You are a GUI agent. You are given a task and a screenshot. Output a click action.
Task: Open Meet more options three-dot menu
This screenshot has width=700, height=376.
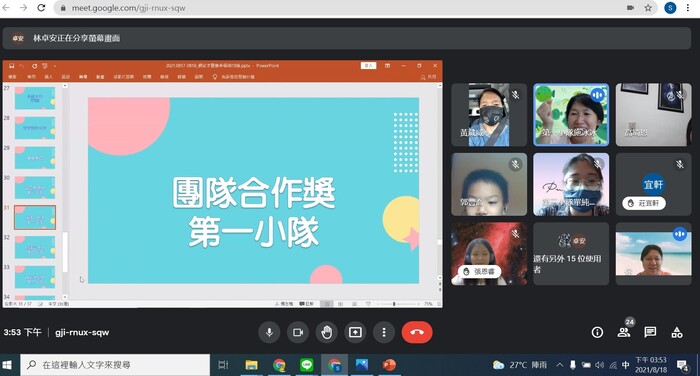[383, 333]
